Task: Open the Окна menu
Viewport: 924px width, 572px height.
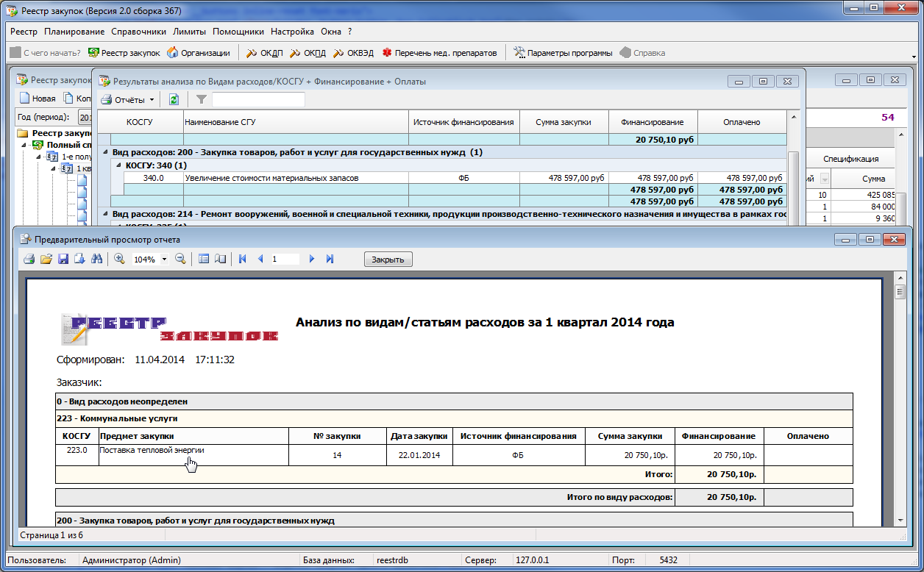Action: point(331,32)
